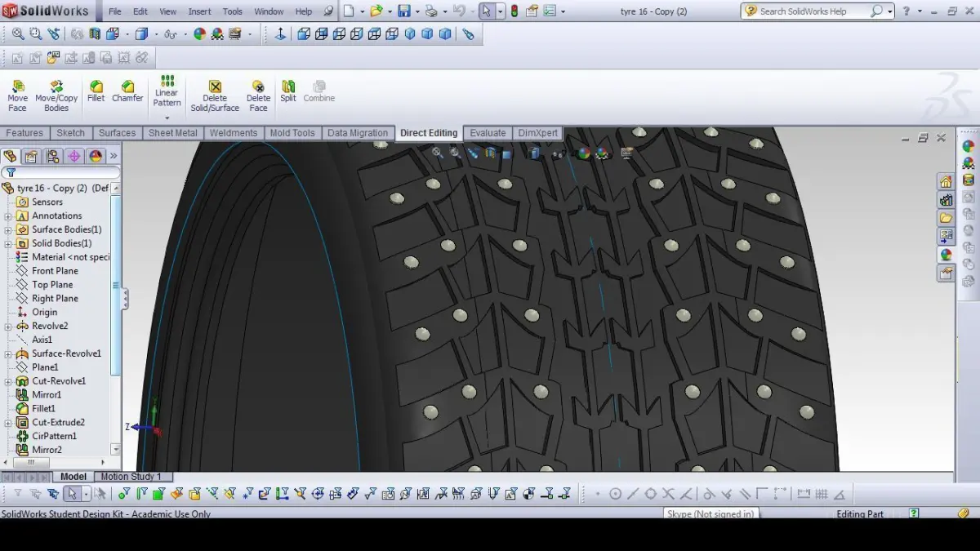Click the New document icon
980x551 pixels.
349,11
